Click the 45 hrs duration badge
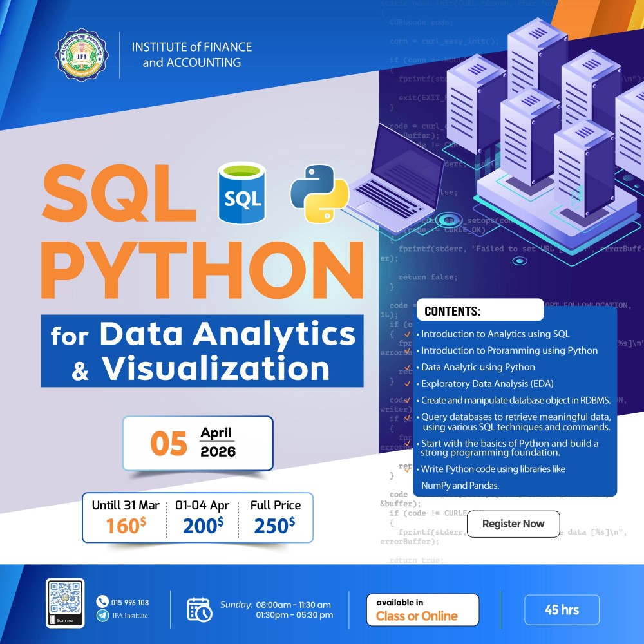644x644 pixels. [562, 610]
